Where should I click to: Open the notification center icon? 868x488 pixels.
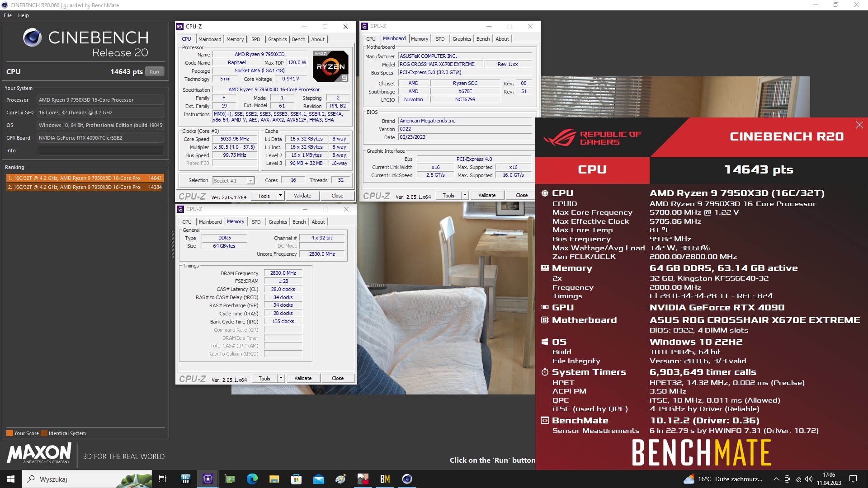tap(853, 479)
